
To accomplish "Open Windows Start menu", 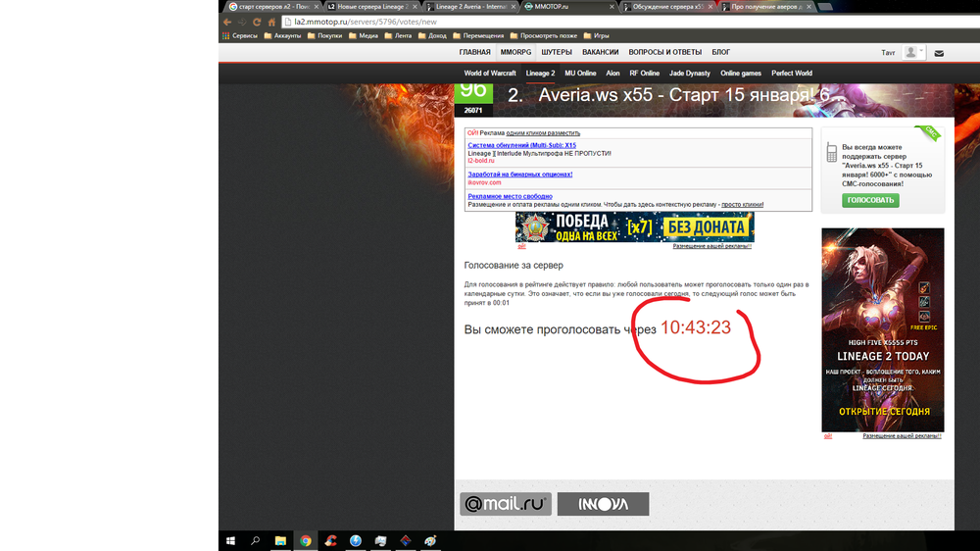I will 231,540.
